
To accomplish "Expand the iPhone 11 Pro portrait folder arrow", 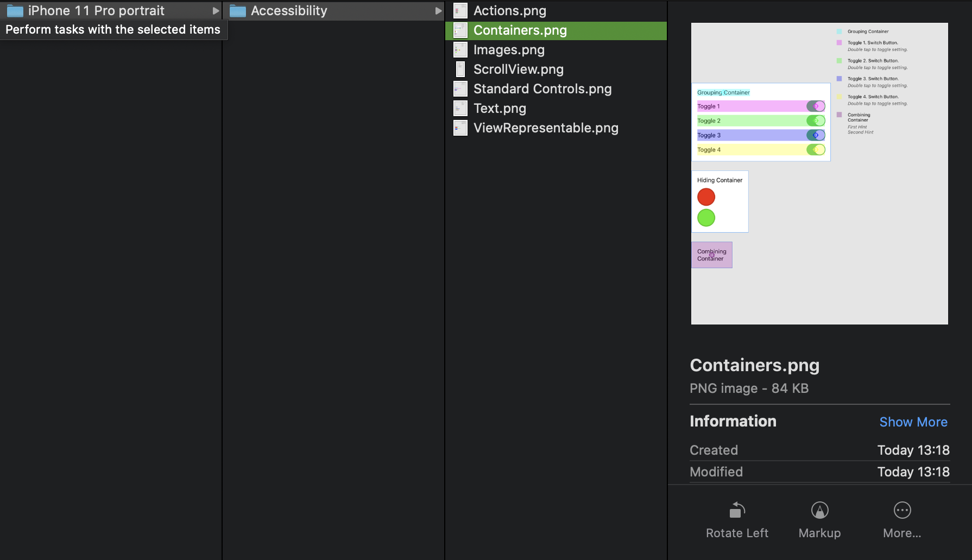I will (216, 11).
